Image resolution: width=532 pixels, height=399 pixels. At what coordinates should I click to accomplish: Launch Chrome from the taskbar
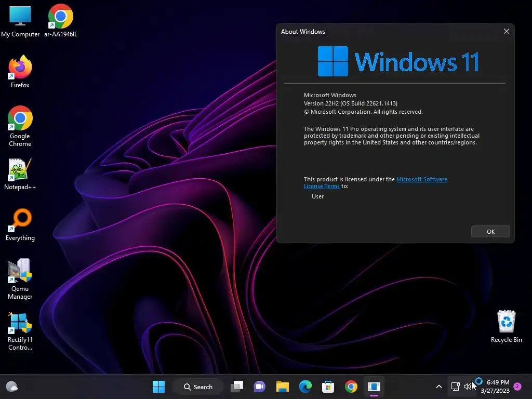click(x=351, y=387)
